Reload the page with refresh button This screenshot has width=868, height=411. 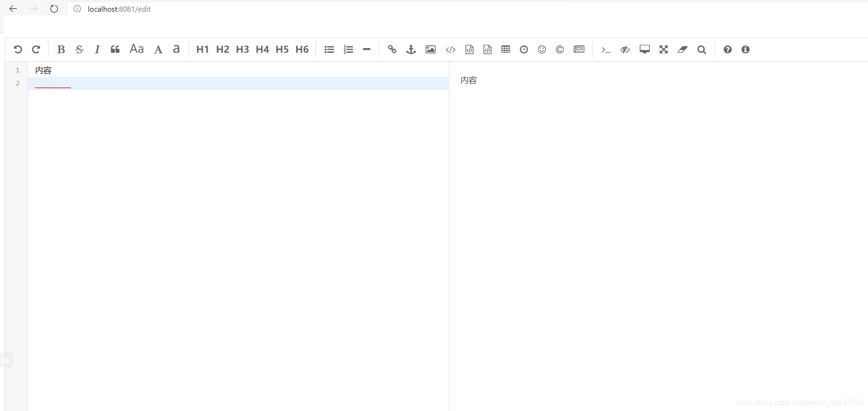[x=54, y=9]
